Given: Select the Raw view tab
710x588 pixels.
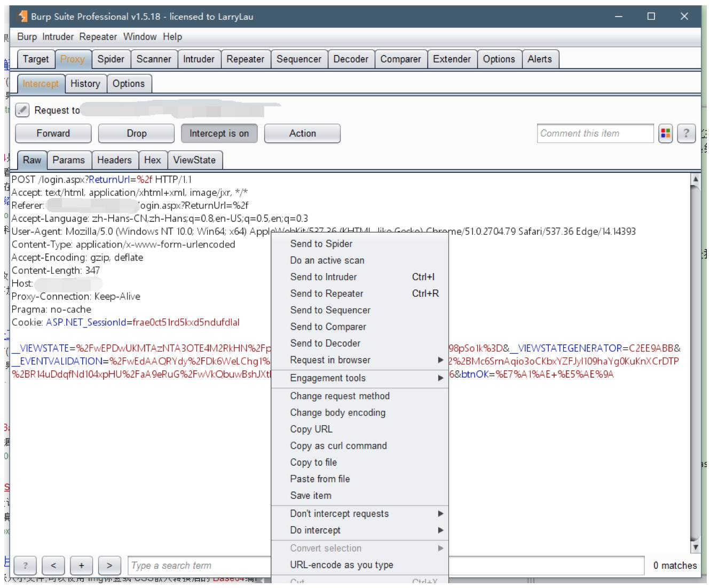Looking at the screenshot, I should coord(32,160).
